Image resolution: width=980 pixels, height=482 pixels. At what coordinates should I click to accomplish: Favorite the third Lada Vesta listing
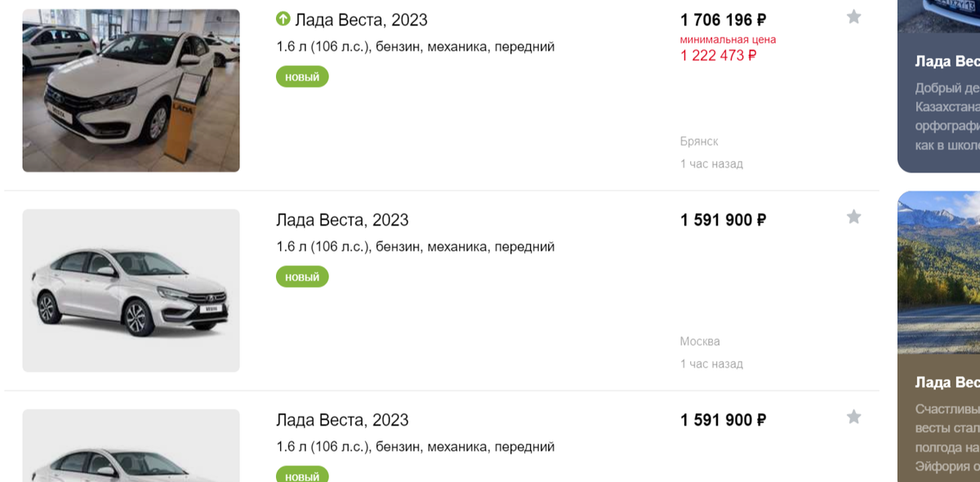853,417
